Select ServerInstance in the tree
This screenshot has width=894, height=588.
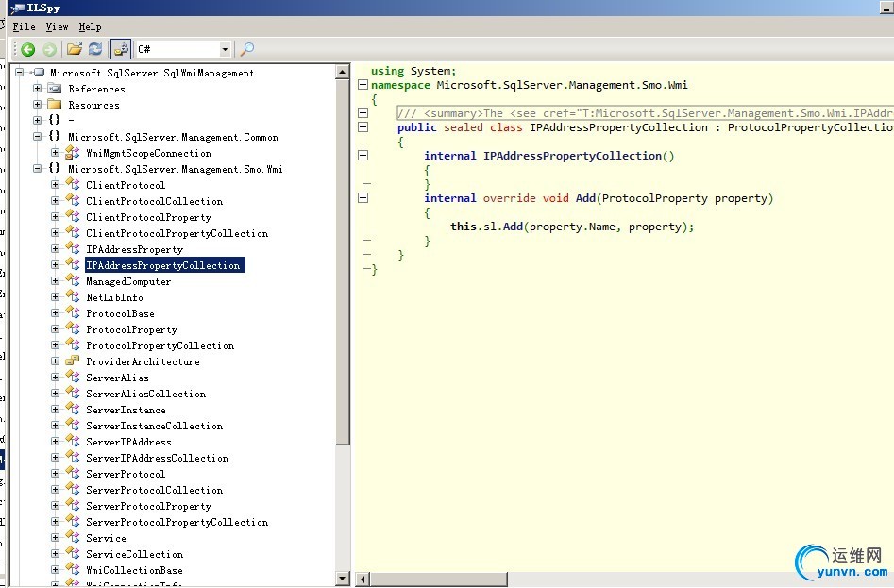point(126,410)
